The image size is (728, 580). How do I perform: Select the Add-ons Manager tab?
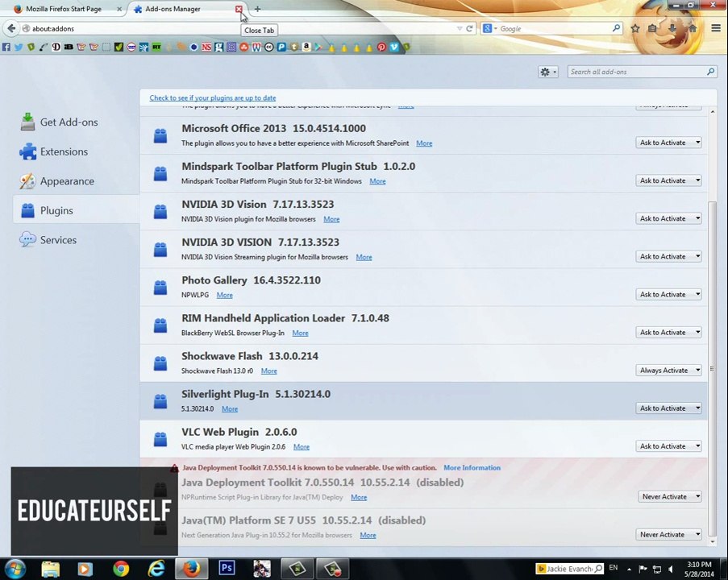click(x=173, y=9)
